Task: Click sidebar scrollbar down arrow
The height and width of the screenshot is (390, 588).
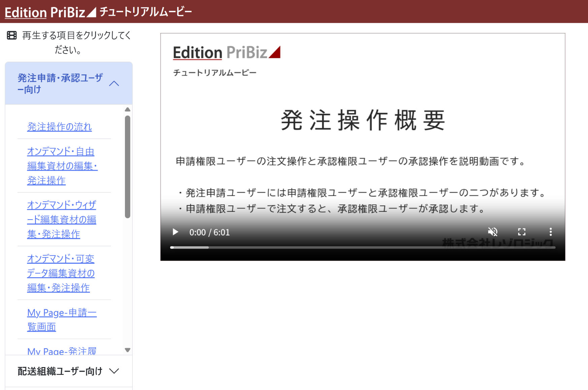Action: [x=128, y=350]
